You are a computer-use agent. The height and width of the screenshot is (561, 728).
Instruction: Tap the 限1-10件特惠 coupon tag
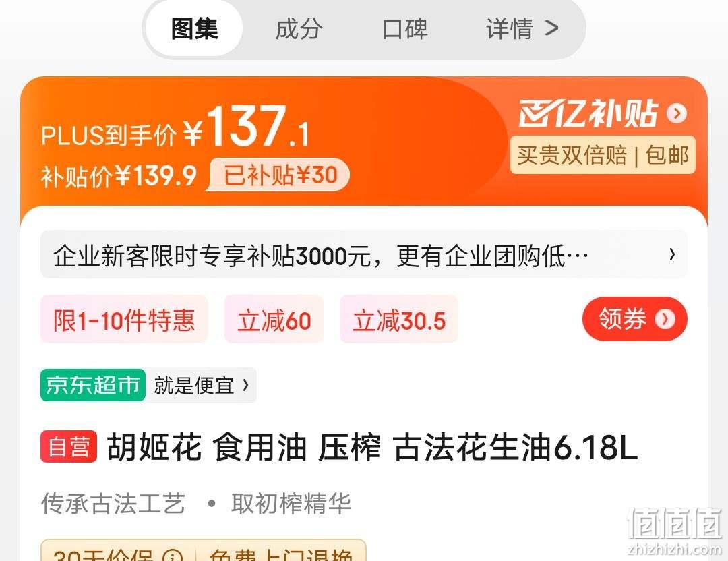[124, 320]
